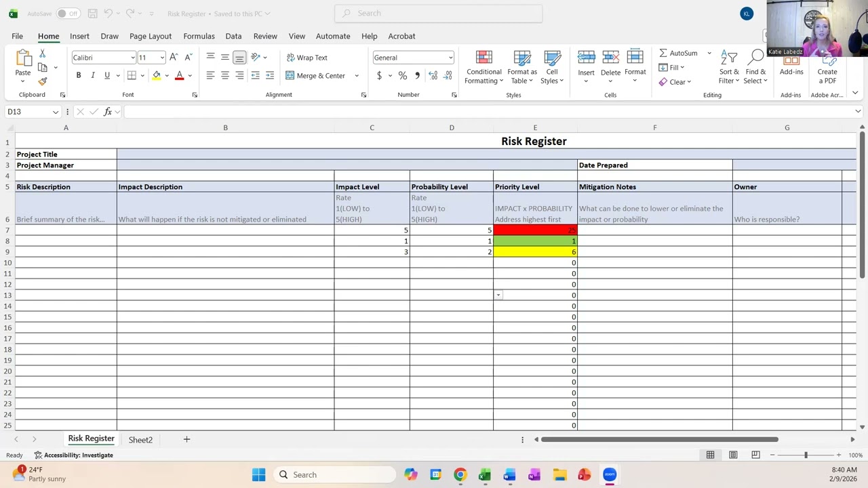Open Sort & Filter
868x488 pixels.
pyautogui.click(x=729, y=68)
